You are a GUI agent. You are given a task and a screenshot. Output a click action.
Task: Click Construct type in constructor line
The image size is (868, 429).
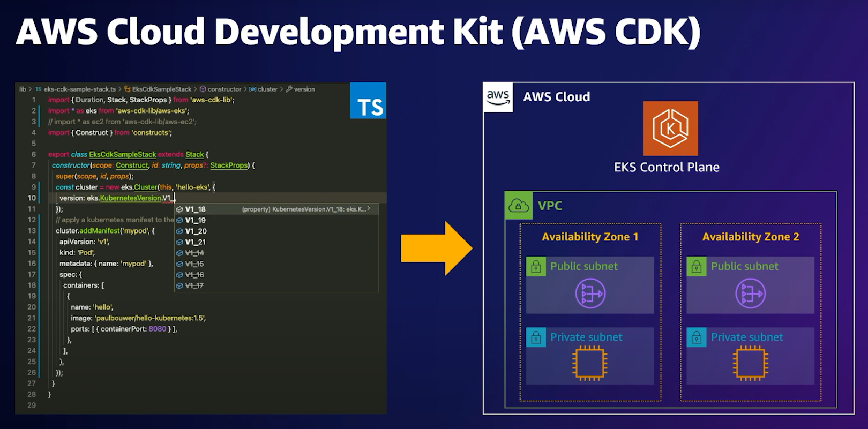tap(132, 165)
